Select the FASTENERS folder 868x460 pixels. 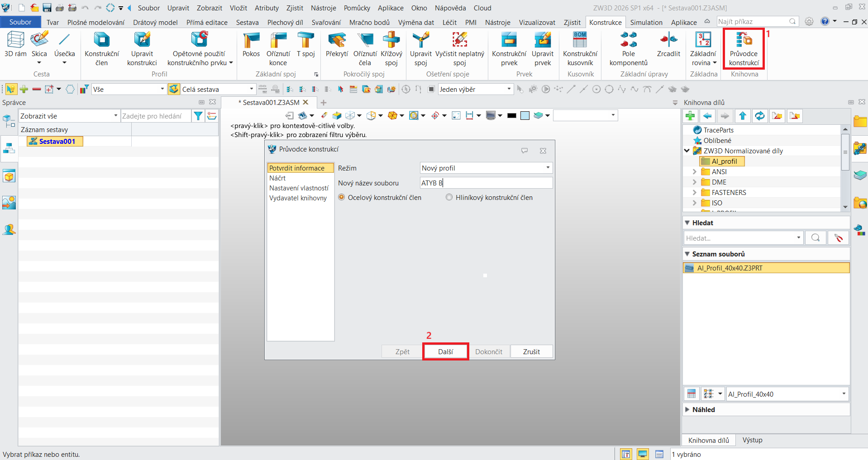point(729,193)
